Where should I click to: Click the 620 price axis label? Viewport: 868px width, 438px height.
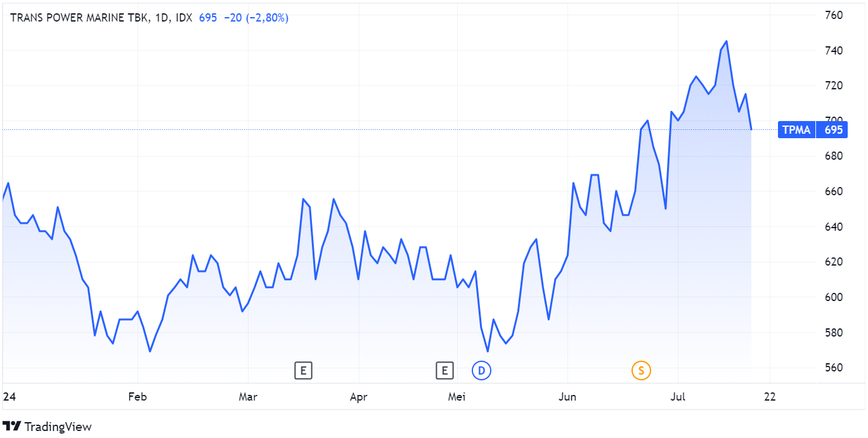point(833,262)
